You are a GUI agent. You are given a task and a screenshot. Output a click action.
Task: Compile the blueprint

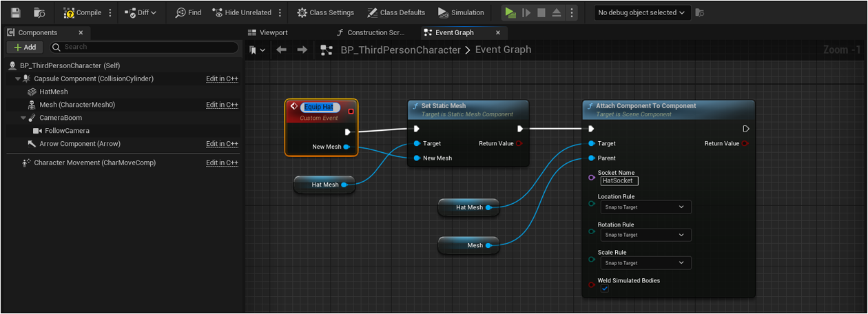click(83, 12)
